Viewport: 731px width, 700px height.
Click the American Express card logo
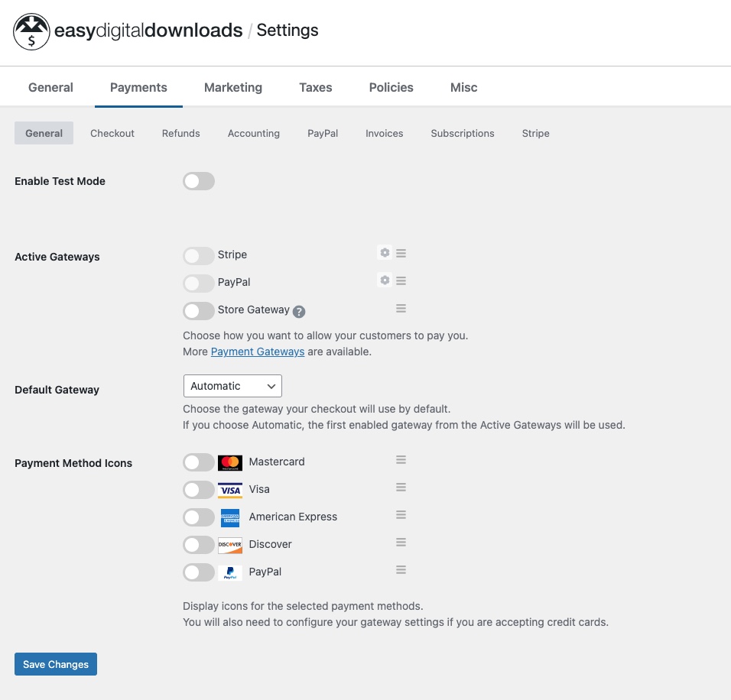[x=230, y=518]
